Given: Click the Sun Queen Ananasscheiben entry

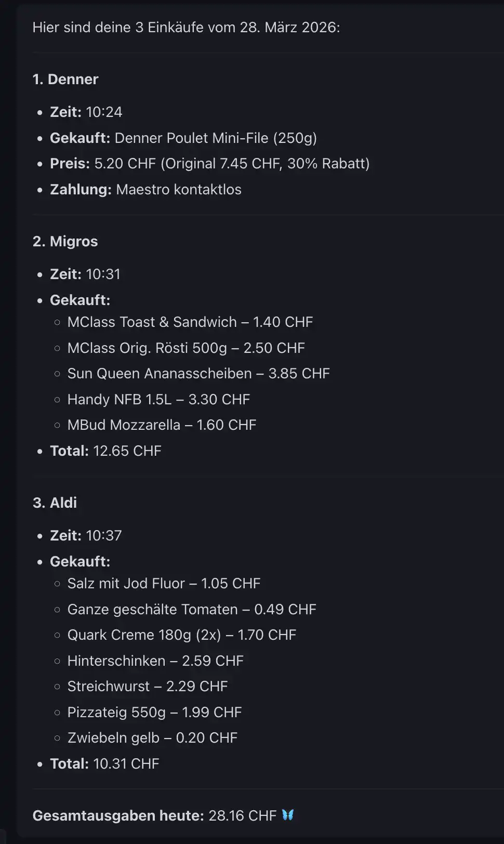Looking at the screenshot, I should pos(198,373).
